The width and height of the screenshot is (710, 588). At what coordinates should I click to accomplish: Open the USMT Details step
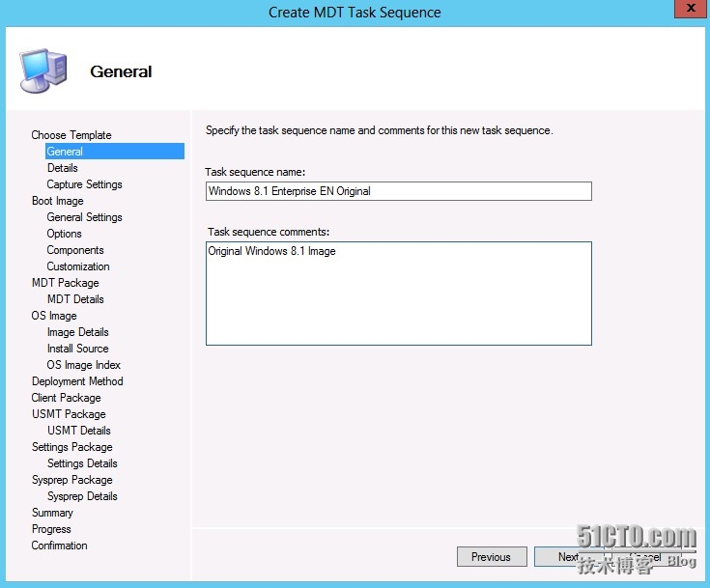pos(79,431)
